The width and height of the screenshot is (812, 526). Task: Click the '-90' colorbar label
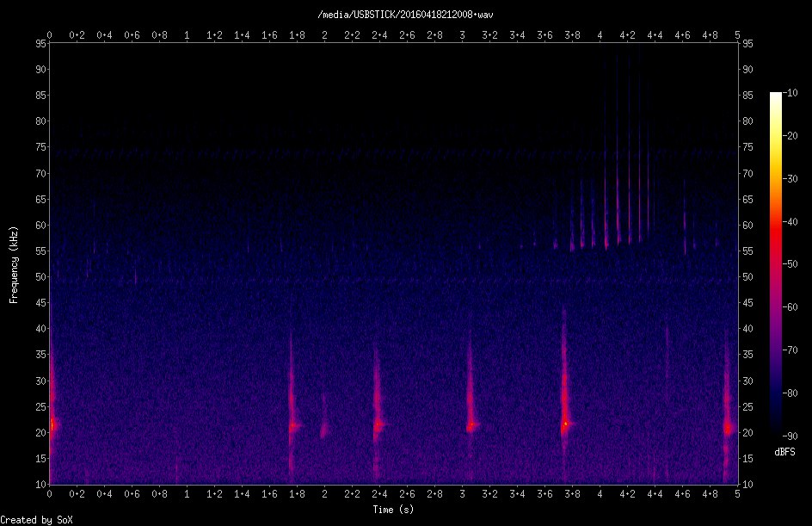790,436
